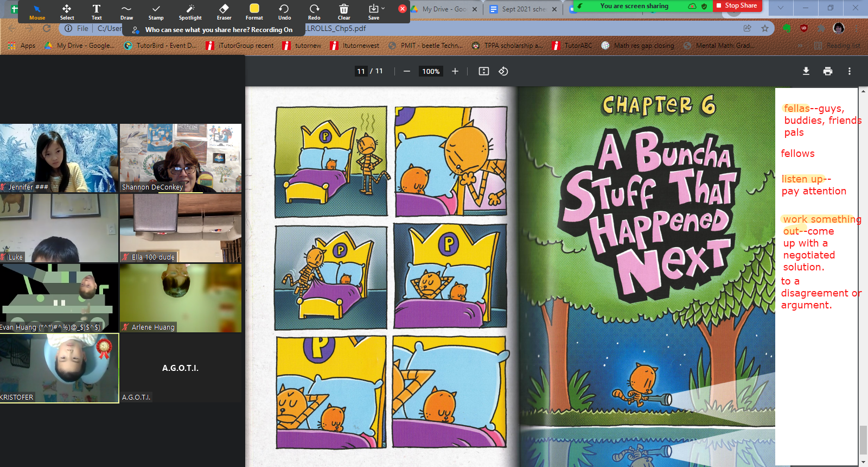868x467 pixels.
Task: Redo the annotation
Action: [x=314, y=12]
